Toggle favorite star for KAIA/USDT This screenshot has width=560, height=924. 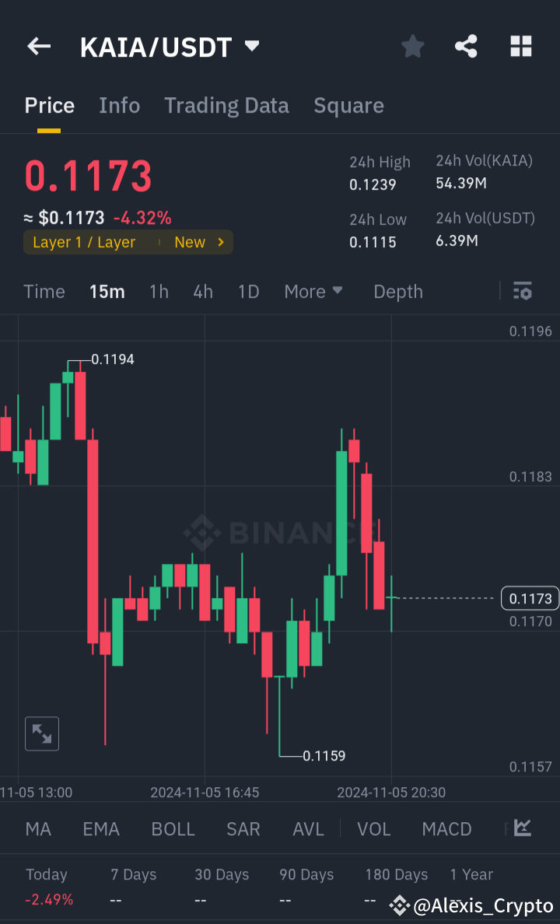(x=412, y=46)
